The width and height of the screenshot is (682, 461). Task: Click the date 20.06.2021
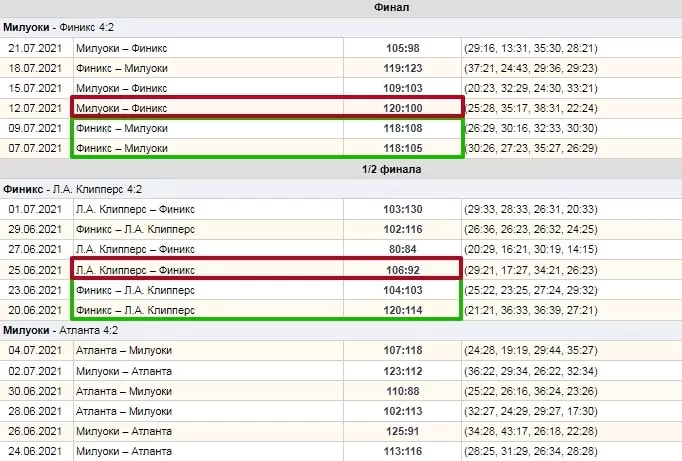[x=35, y=310]
